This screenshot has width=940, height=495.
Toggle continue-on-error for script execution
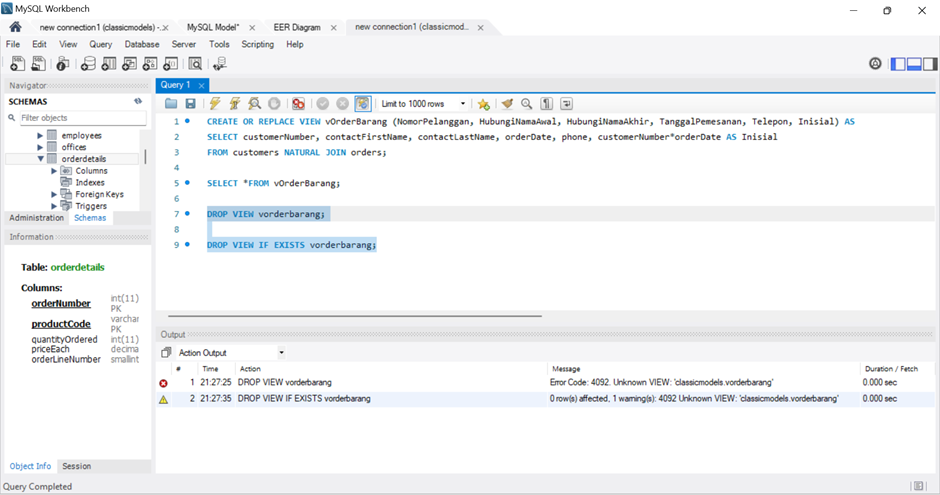[298, 104]
